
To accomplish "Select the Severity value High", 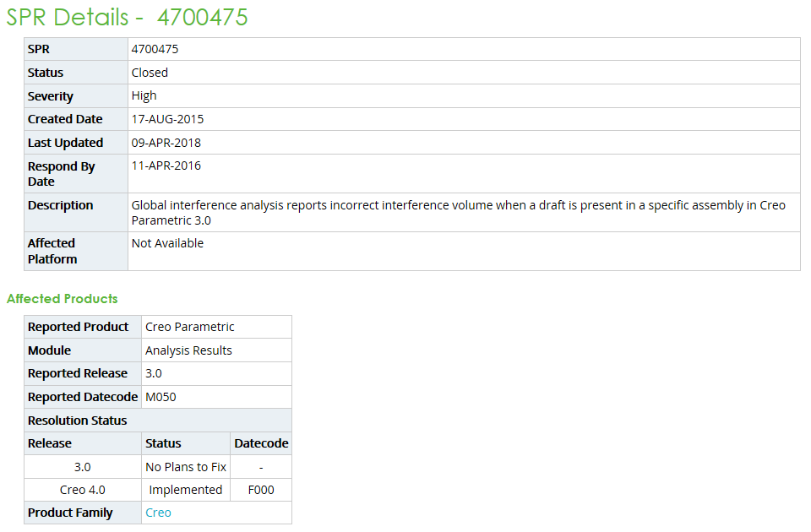I will coord(144,95).
